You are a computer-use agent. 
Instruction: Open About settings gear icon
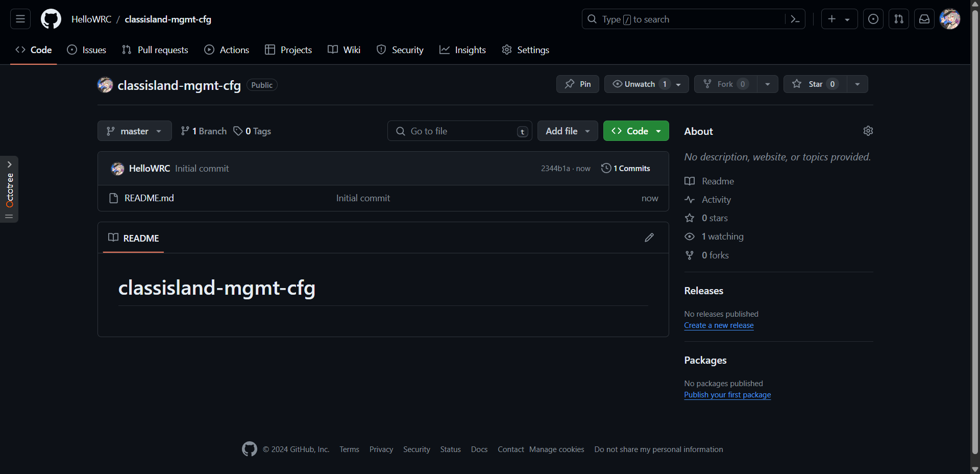coord(868,131)
